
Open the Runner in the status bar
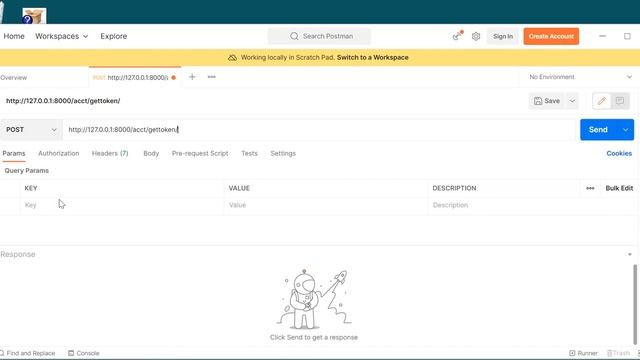tap(583, 353)
